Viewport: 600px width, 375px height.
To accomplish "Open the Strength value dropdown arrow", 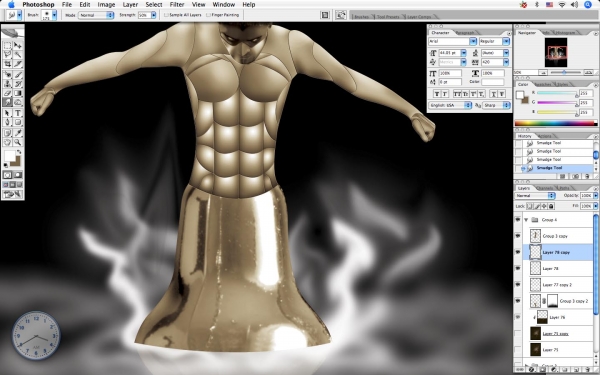I will pyautogui.click(x=153, y=15).
